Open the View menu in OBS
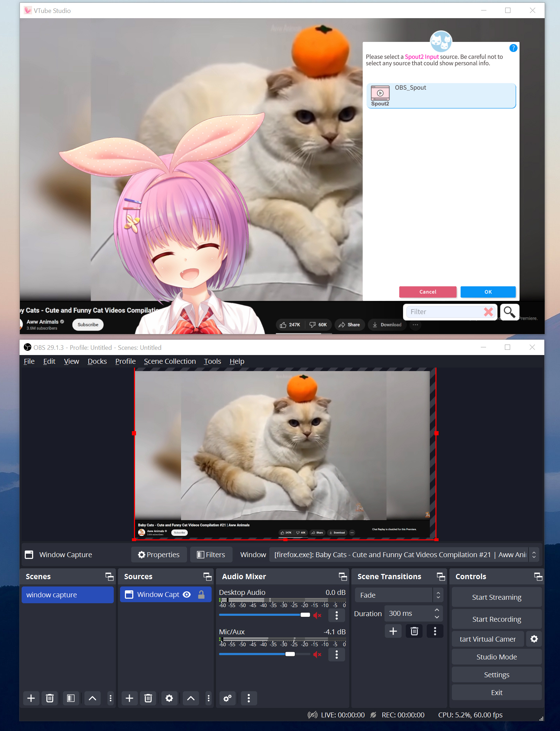Screen dimensions: 560x731 click(72, 361)
